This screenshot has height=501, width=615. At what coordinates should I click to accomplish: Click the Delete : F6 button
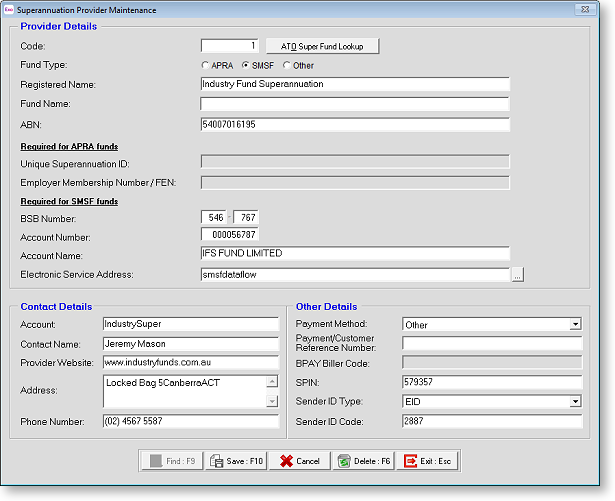pos(364,461)
